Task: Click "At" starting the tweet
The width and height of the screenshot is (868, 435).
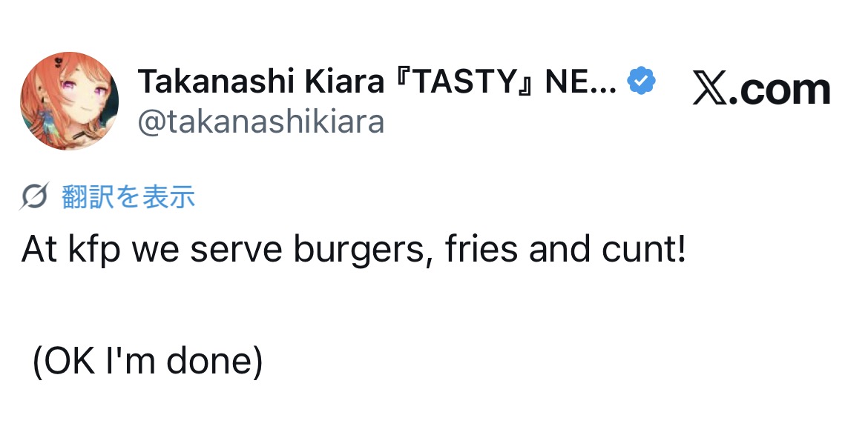Action: pos(39,252)
